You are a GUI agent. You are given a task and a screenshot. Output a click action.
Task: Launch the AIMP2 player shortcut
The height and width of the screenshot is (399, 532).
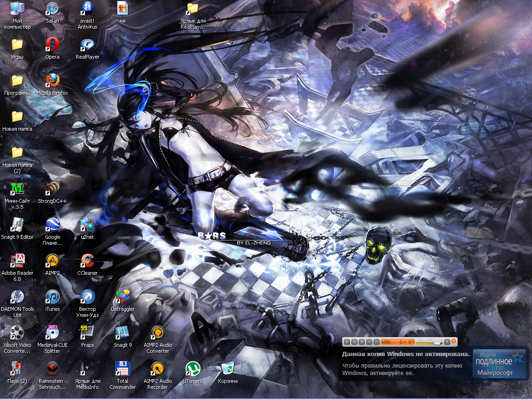click(52, 265)
